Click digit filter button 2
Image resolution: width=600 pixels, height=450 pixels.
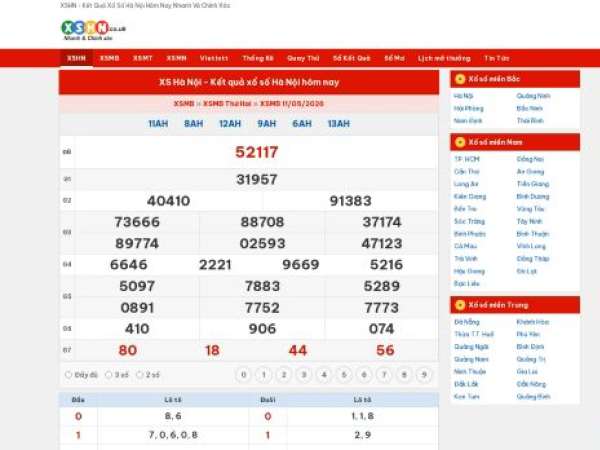click(x=284, y=375)
